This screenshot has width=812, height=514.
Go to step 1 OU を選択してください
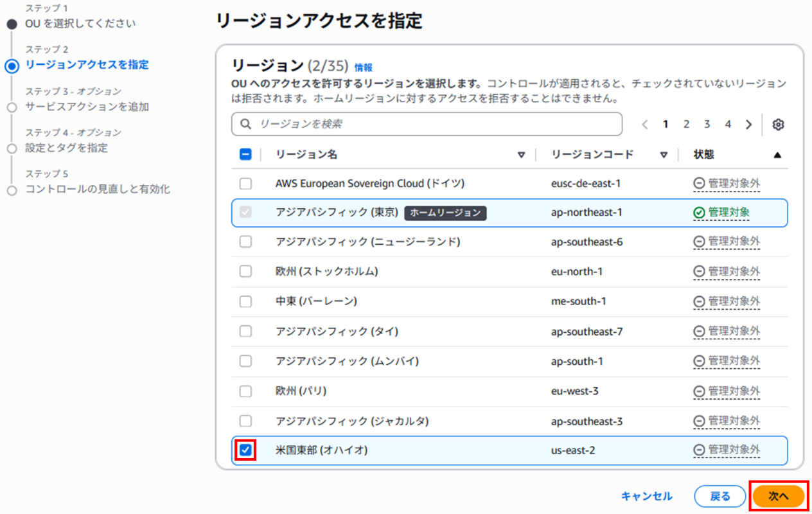(x=80, y=24)
